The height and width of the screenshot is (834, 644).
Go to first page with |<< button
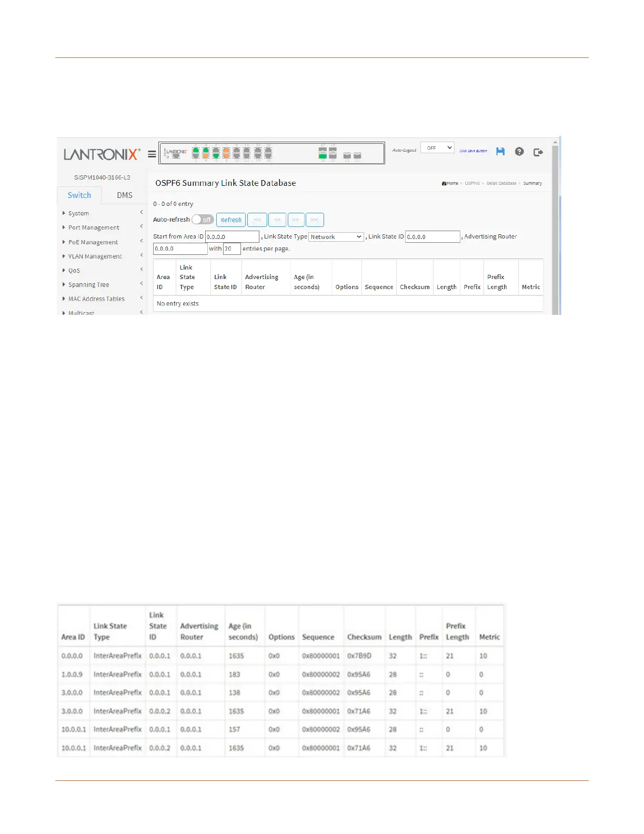coord(257,220)
